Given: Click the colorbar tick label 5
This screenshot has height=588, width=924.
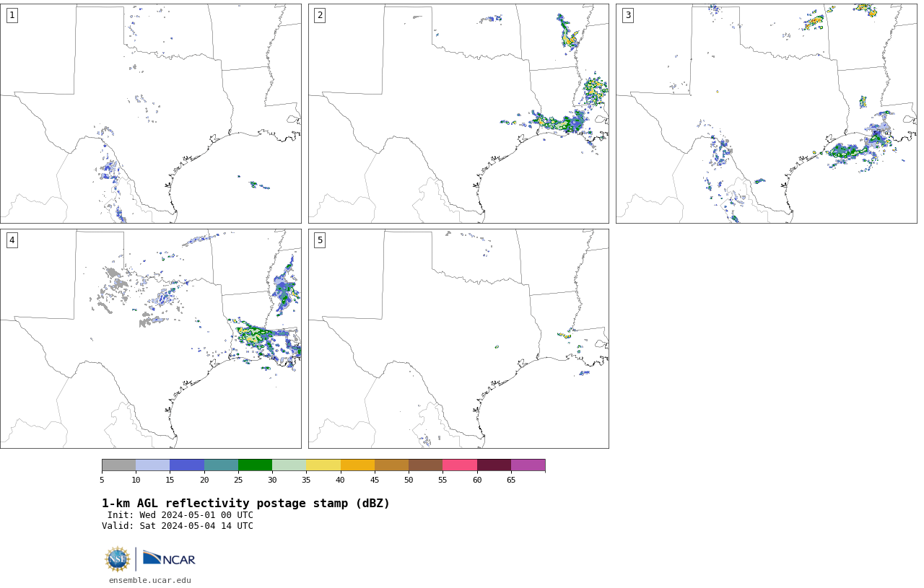Looking at the screenshot, I should click(102, 480).
